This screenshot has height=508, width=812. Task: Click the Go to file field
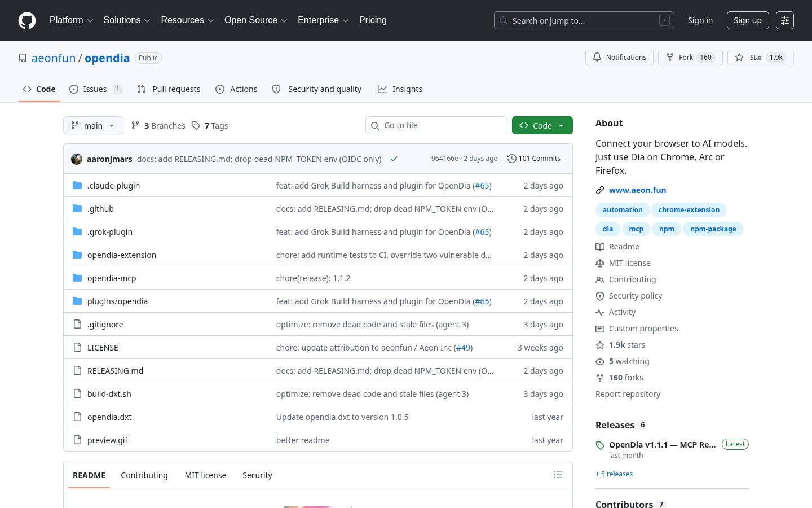[x=436, y=125]
